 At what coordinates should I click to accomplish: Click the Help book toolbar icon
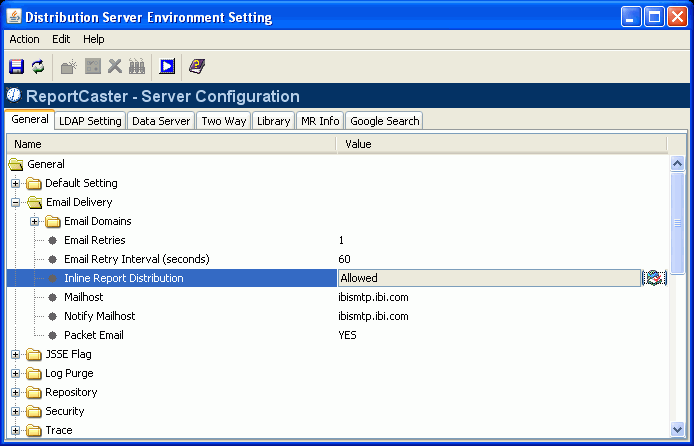pyautogui.click(x=197, y=67)
